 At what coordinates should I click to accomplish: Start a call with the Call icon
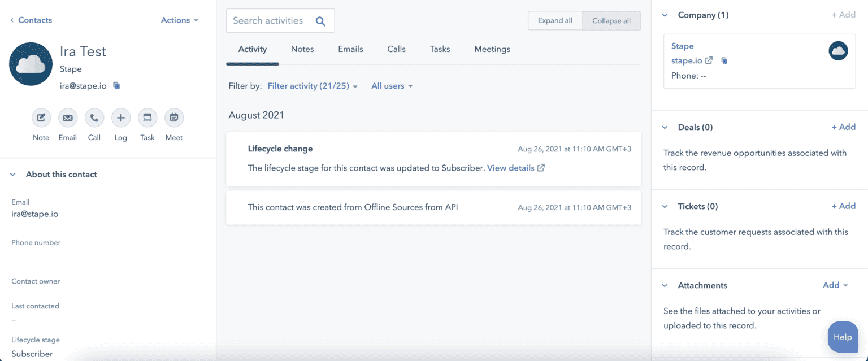[x=94, y=118]
